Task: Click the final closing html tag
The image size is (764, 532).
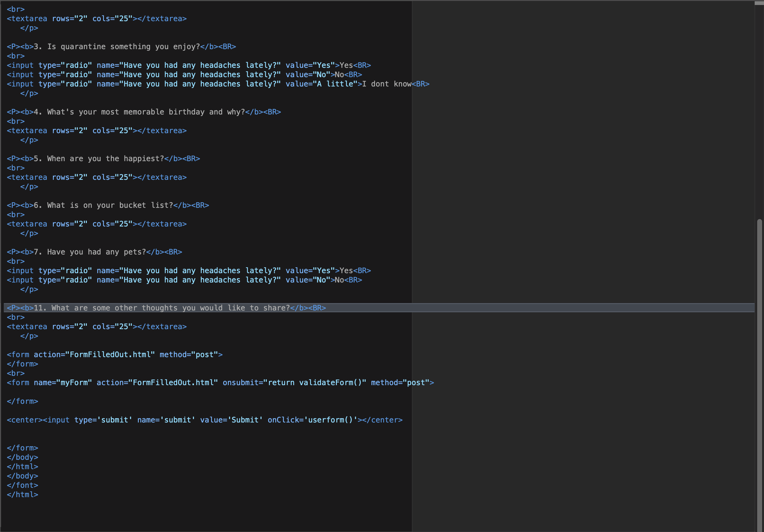Action: click(x=22, y=494)
